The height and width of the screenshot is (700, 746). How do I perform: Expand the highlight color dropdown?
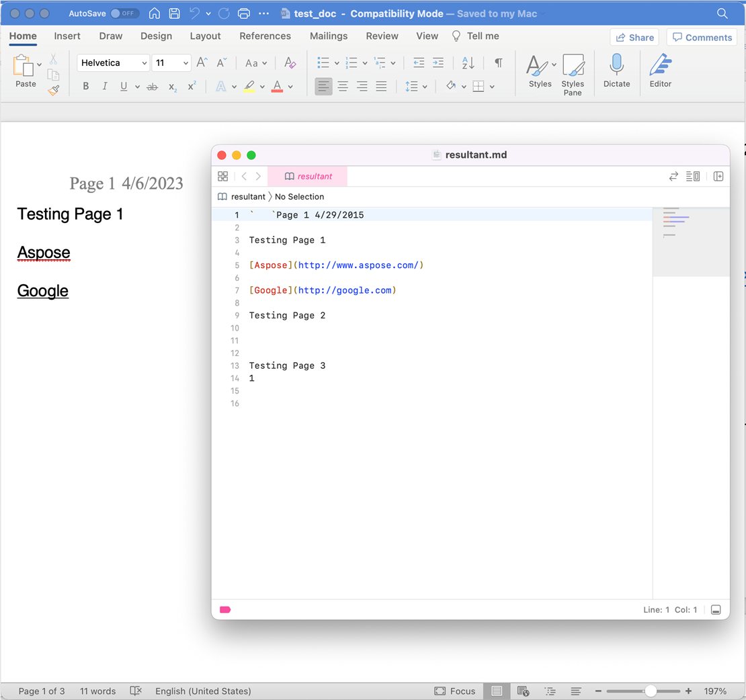[x=261, y=86]
